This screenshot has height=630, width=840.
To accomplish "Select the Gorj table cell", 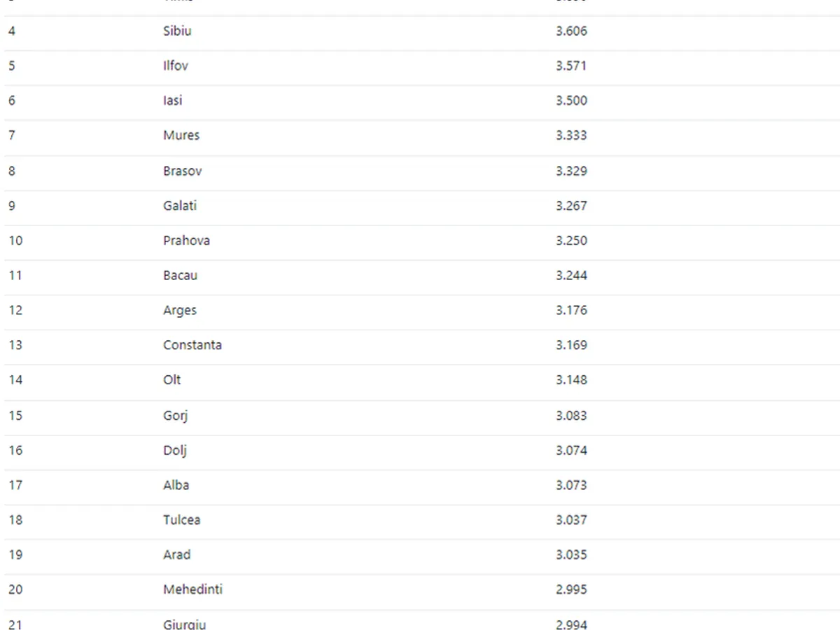I will (175, 416).
